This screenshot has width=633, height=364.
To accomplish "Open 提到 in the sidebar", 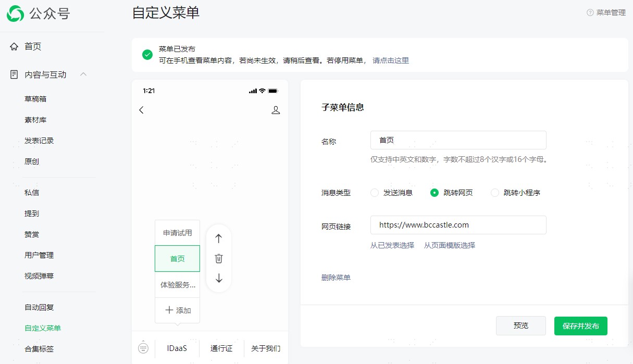I will pyautogui.click(x=32, y=214).
